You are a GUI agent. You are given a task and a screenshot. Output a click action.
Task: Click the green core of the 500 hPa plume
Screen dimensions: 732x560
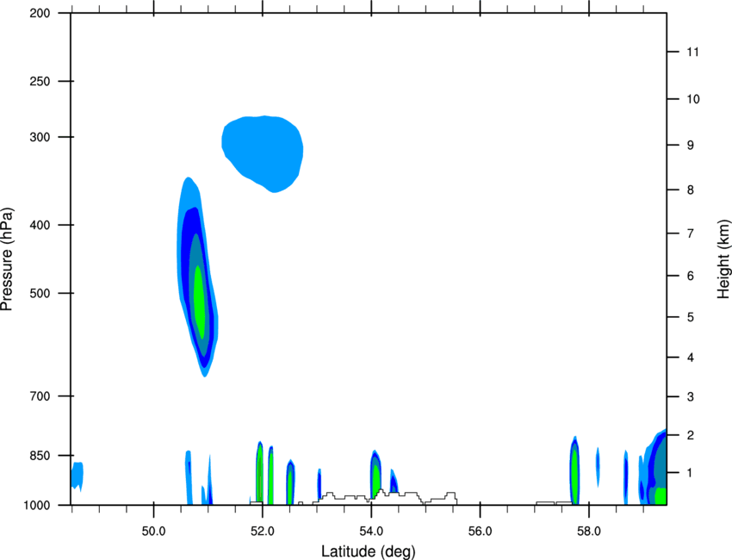point(199,302)
